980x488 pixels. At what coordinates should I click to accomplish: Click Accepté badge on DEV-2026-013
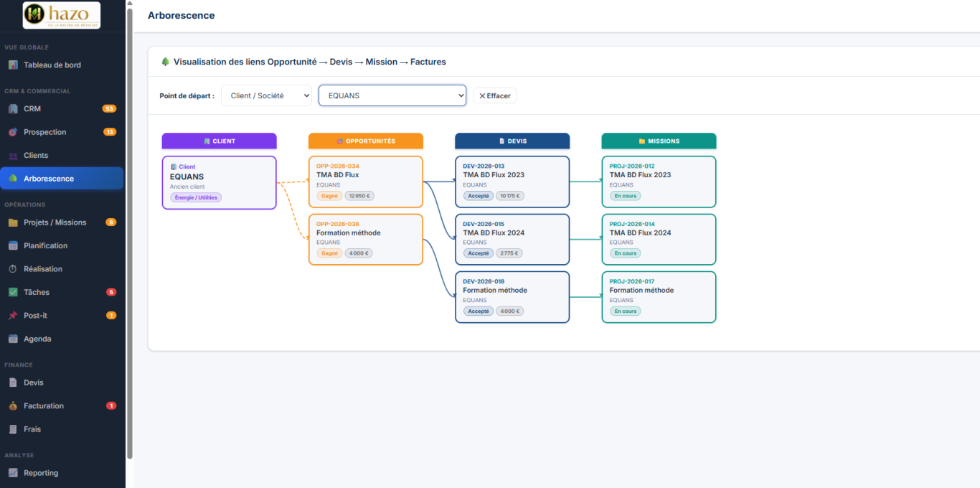click(x=479, y=196)
